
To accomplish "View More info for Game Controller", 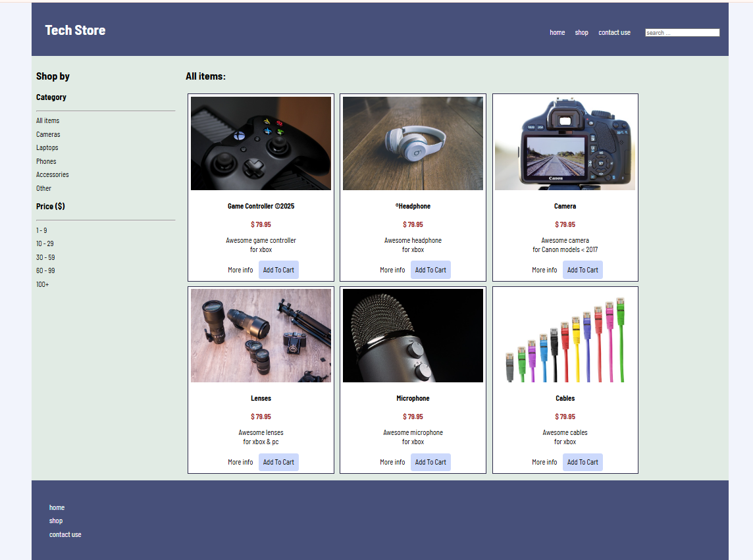I will point(240,270).
